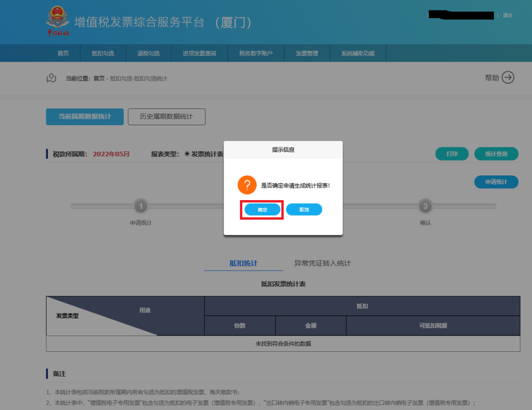The width and height of the screenshot is (532, 410).
Task: Click the help arrow circle icon
Action: tap(508, 77)
